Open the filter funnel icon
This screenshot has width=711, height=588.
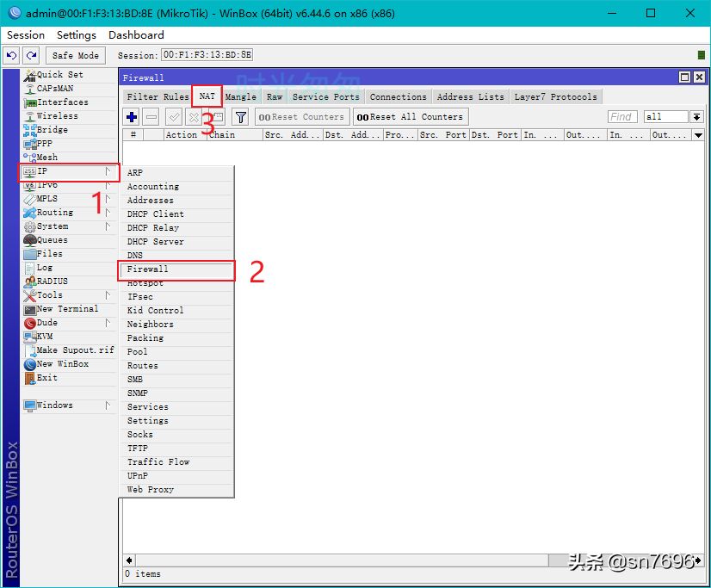pos(240,117)
